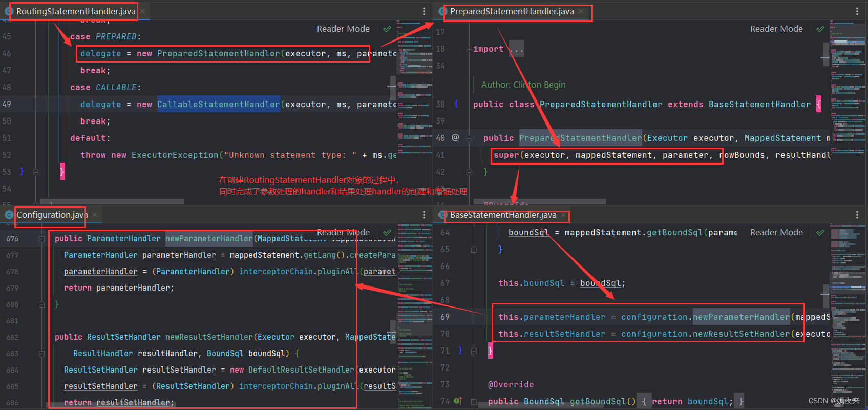This screenshot has width=868, height=410.
Task: Click line number 46 in RoutingStatementHandler gutter
Action: tap(7, 54)
